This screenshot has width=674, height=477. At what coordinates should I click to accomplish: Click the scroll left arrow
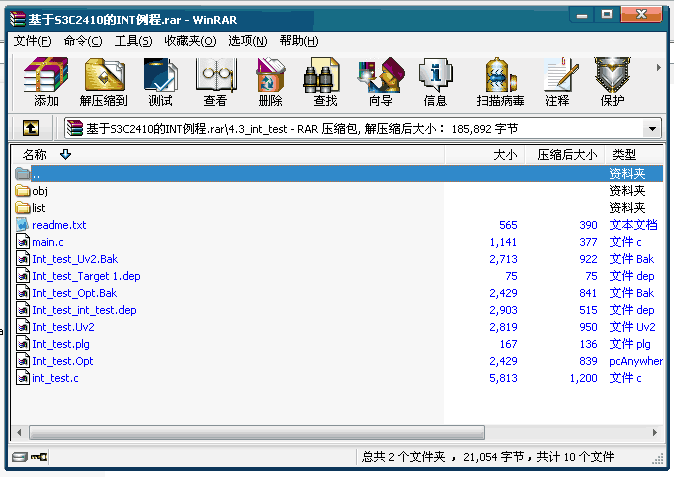19,432
